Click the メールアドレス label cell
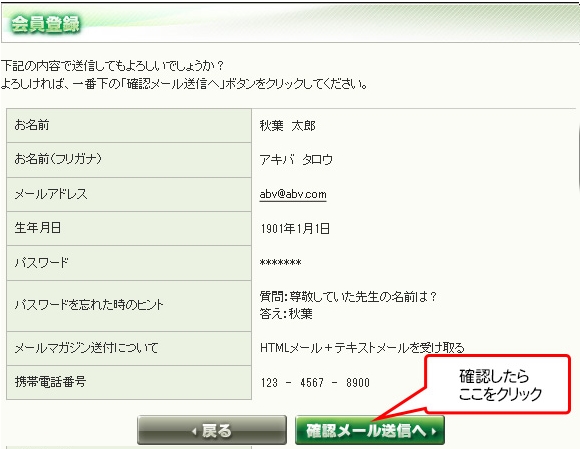Screen dimensions: 580x449 (x=129, y=195)
